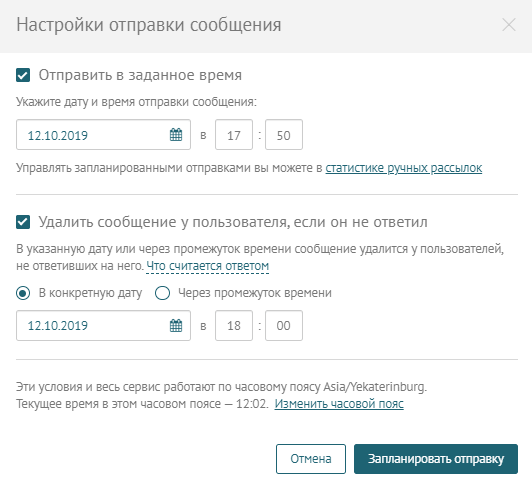Click 'Запланировать отправку' button
The image size is (532, 488).
(436, 459)
